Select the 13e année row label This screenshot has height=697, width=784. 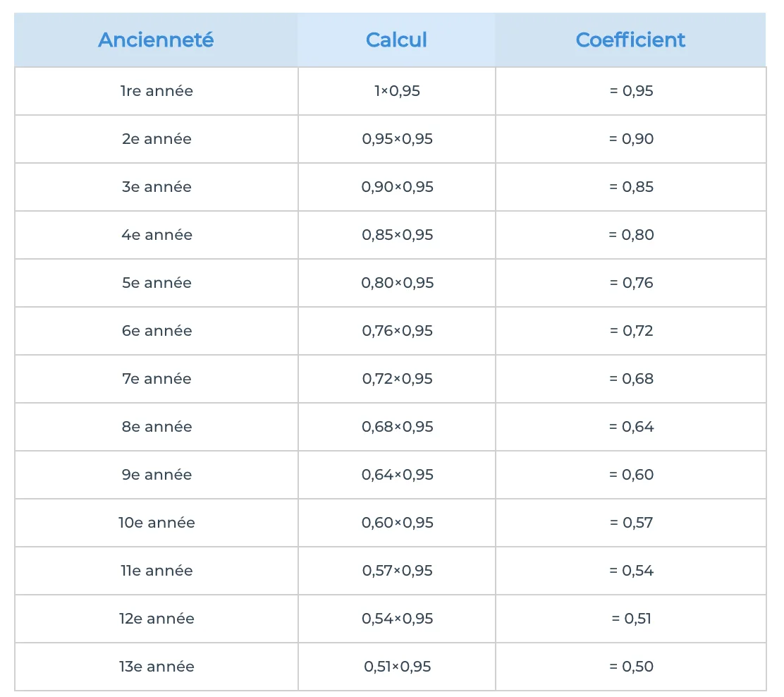[x=157, y=667]
